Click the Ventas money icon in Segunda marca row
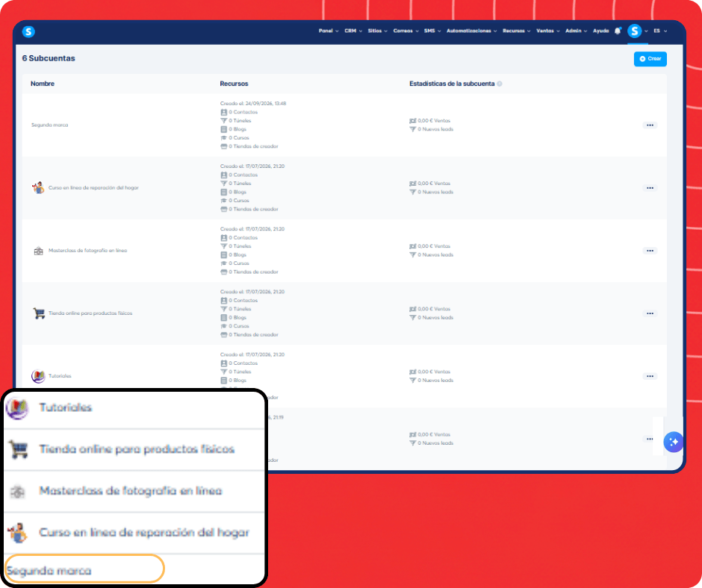702x588 pixels. [x=413, y=121]
